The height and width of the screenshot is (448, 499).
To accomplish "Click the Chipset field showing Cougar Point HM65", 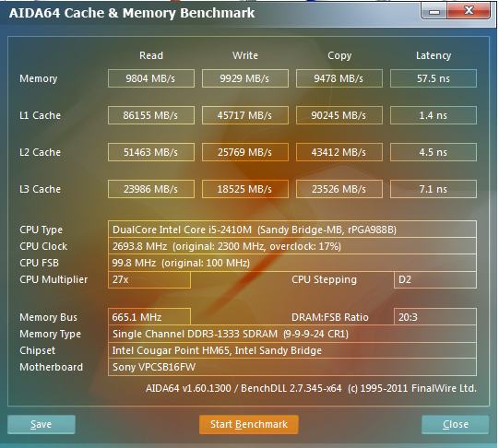I will click(x=292, y=350).
